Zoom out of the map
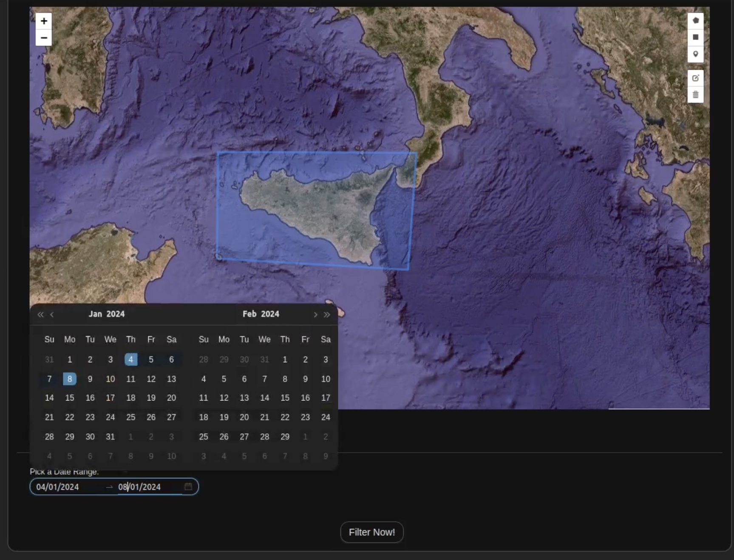 (x=44, y=38)
